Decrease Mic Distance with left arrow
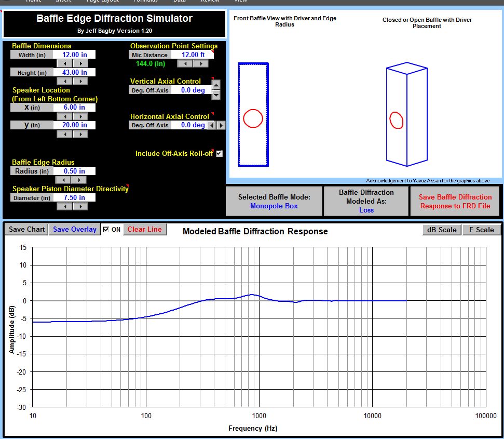 pyautogui.click(x=185, y=64)
